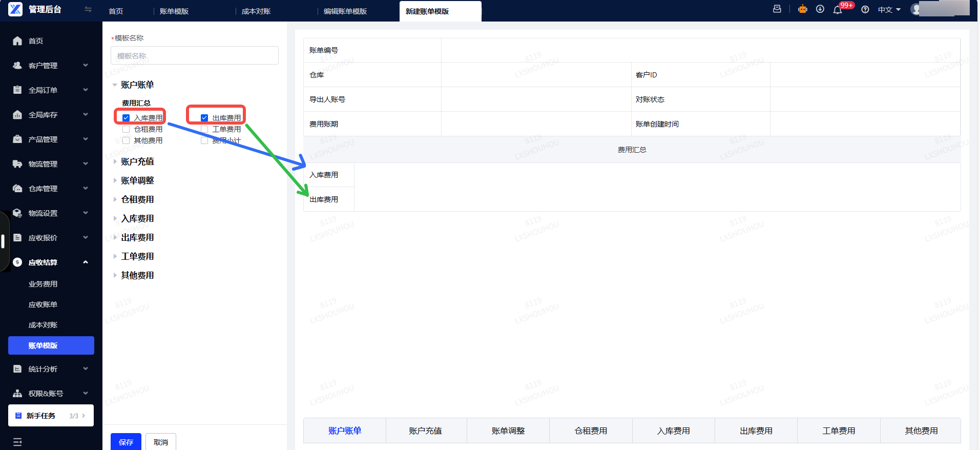Expand the 账户充值 tree section
Image resolution: width=980 pixels, height=450 pixels.
(115, 161)
